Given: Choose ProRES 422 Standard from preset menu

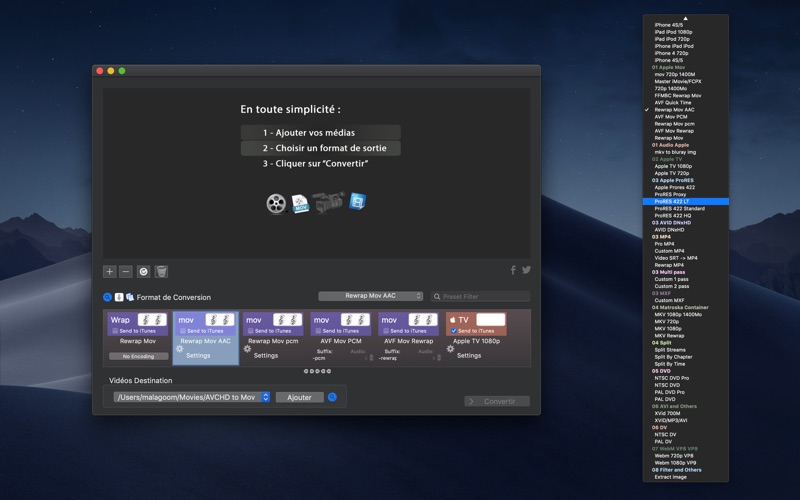Looking at the screenshot, I should [x=685, y=209].
